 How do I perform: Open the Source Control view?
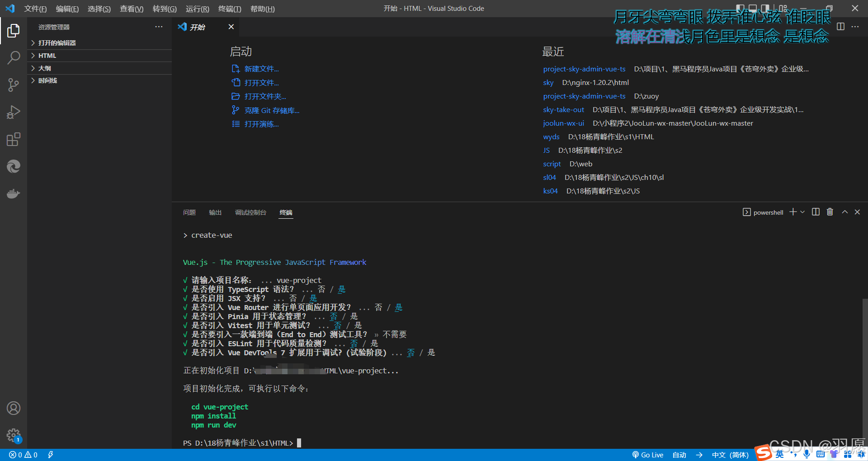click(x=14, y=85)
